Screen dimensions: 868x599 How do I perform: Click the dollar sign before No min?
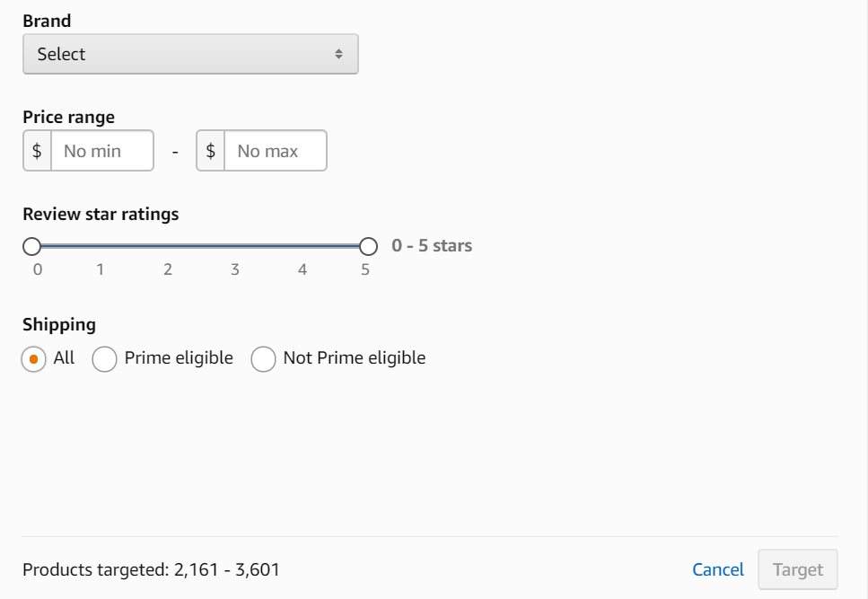[37, 151]
